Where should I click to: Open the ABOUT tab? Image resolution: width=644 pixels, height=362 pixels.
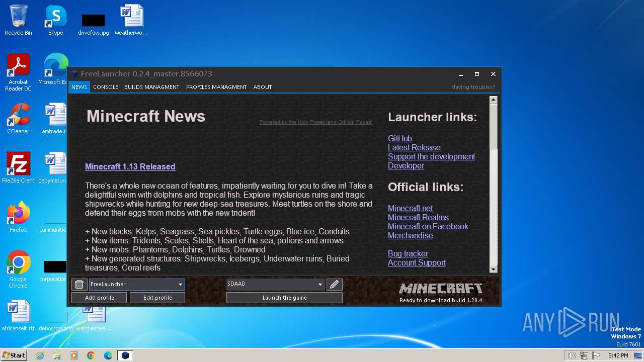(x=263, y=87)
